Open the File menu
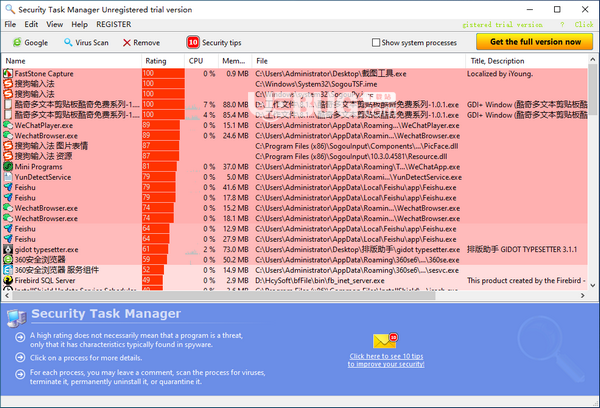Screen dimensions: 600x408 pos(10,24)
